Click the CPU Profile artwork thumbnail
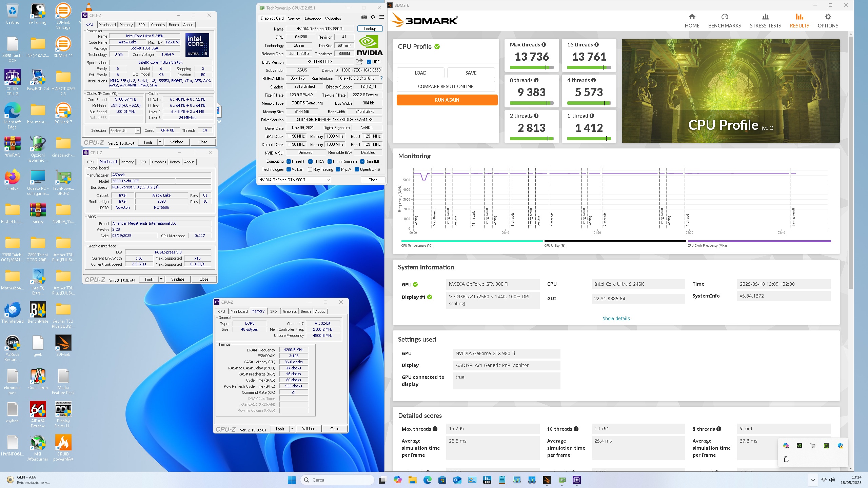Viewport: 868px width, 488px height. (x=730, y=90)
